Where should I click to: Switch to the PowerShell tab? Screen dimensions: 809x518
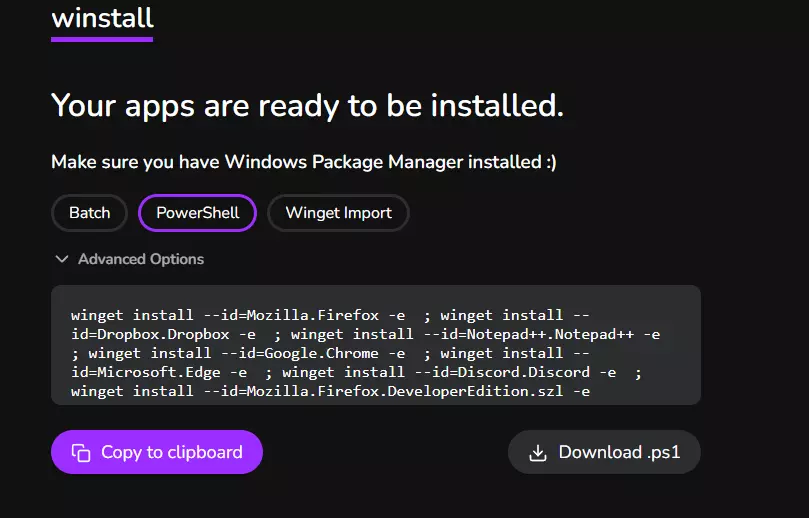197,213
